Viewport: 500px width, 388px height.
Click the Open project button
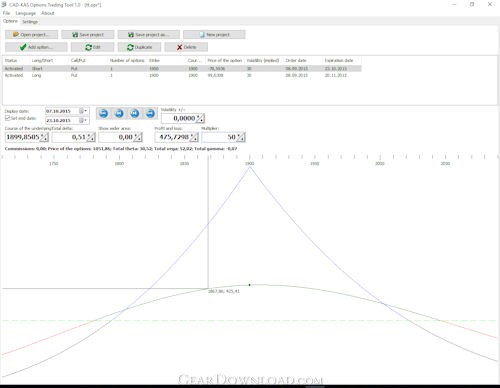[31, 34]
